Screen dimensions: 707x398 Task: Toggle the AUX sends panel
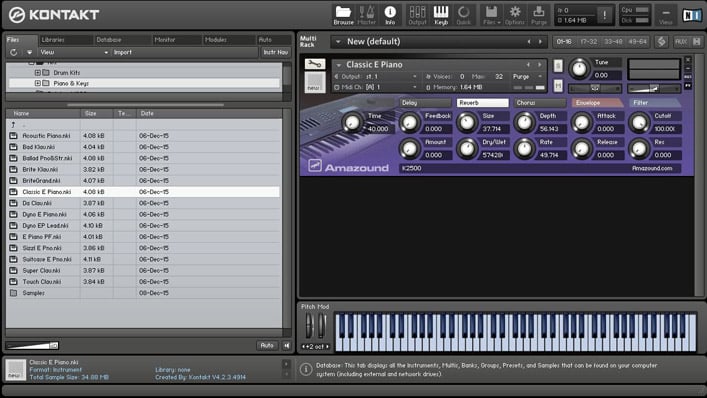pos(681,42)
